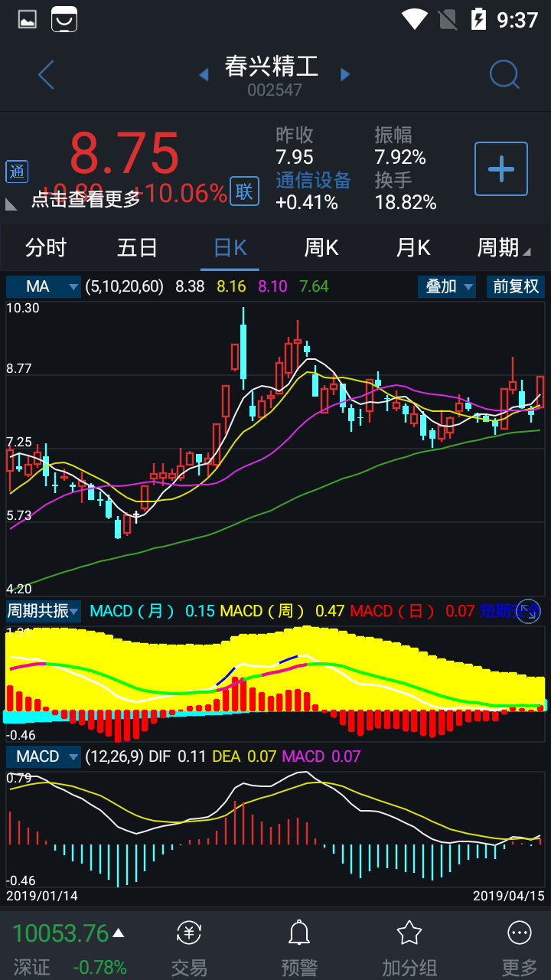The width and height of the screenshot is (551, 980).
Task: Open the 叠加 overlay dropdown
Action: (447, 286)
